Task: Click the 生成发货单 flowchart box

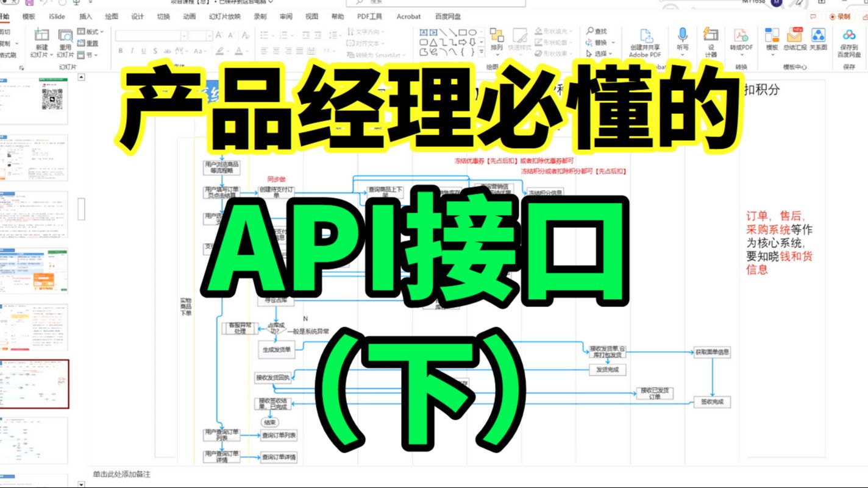Action: click(x=277, y=350)
